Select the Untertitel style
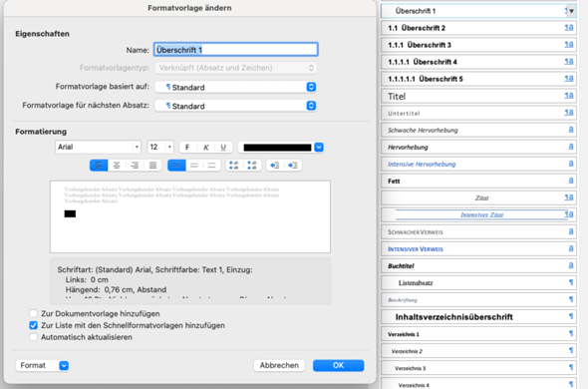The width and height of the screenshot is (588, 389). tap(478, 113)
